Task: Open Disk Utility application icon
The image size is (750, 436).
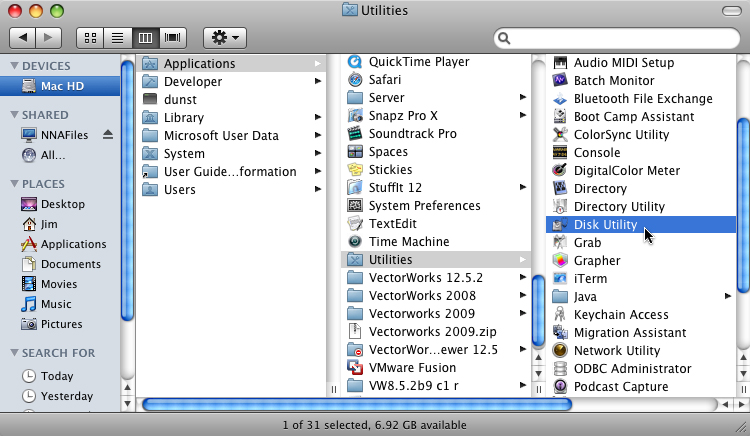Action: tap(560, 225)
